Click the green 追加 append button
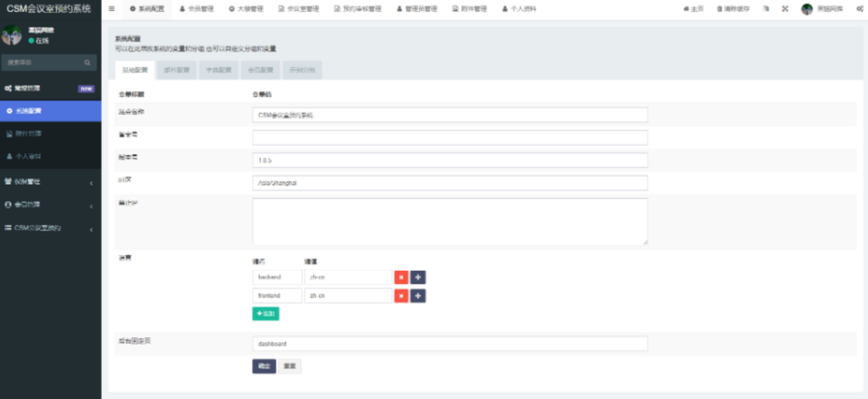The image size is (868, 399). [265, 314]
